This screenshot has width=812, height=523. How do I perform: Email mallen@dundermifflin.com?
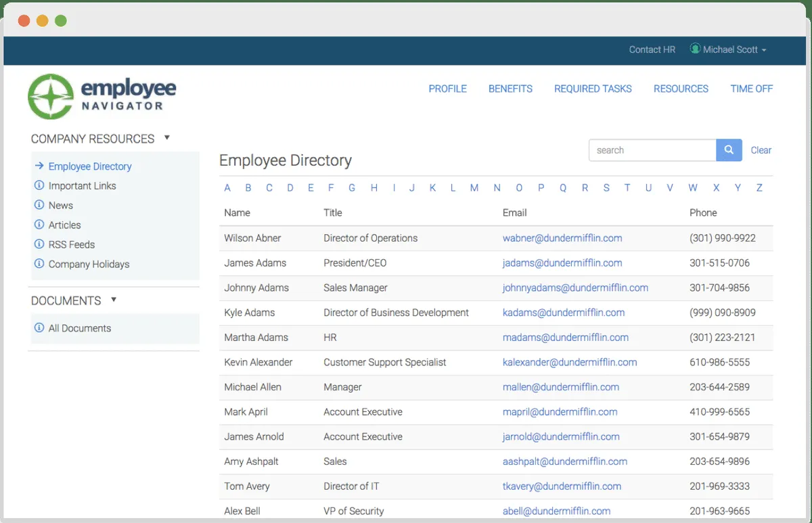[561, 387]
